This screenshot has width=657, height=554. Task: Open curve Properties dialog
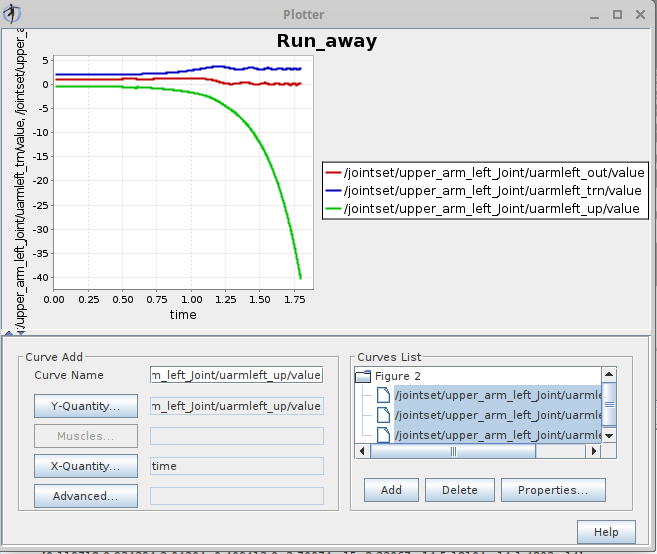click(553, 490)
